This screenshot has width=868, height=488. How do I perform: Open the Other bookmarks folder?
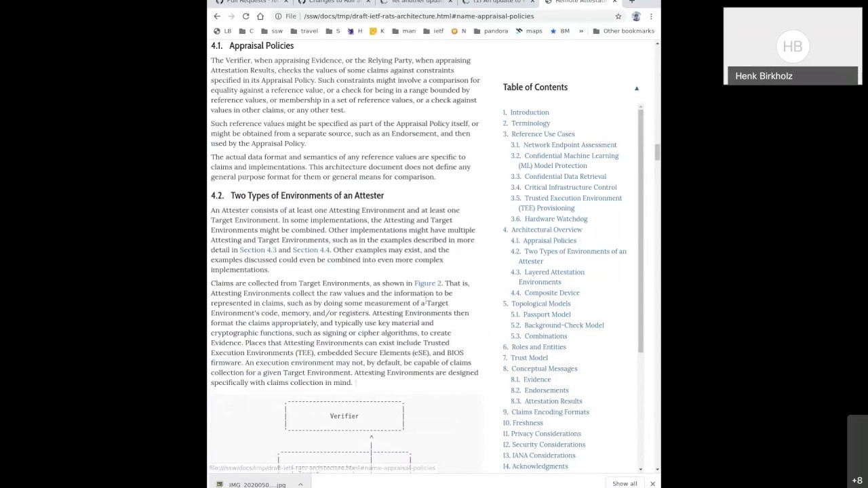click(623, 31)
